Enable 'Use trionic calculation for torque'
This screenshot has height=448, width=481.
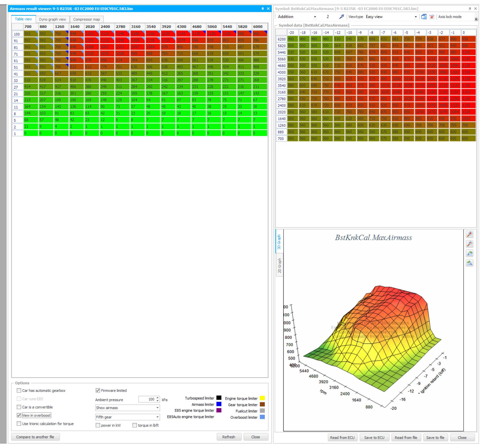19,423
